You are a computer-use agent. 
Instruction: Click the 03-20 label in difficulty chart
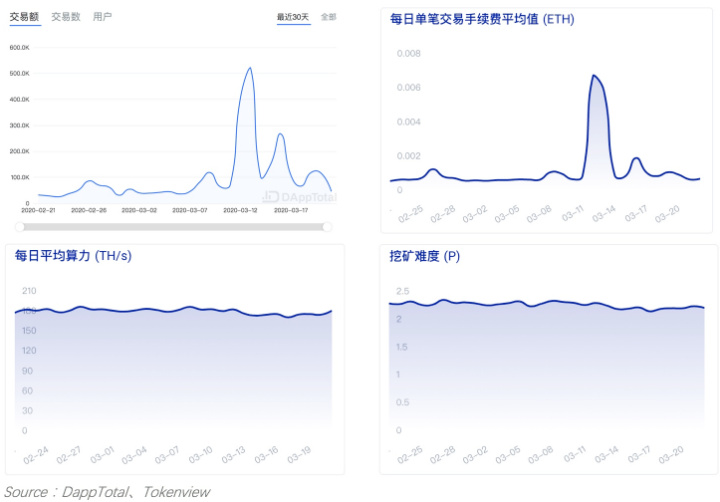coord(671,455)
